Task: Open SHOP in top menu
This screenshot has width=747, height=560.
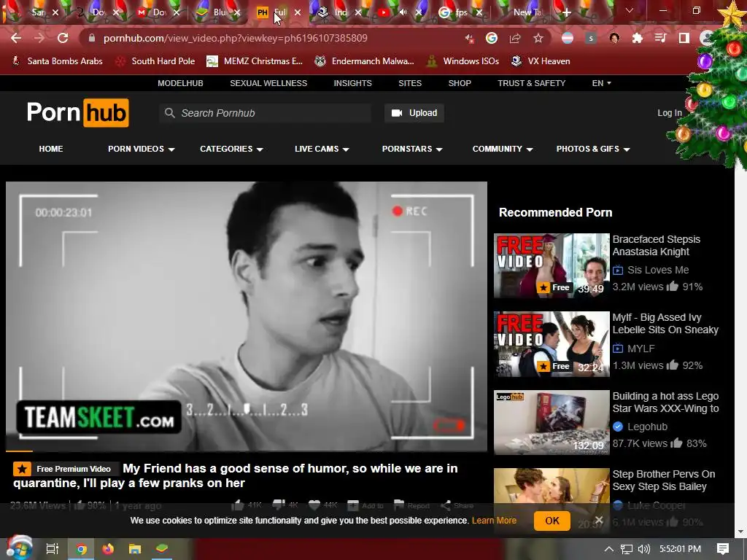Action: (x=460, y=83)
